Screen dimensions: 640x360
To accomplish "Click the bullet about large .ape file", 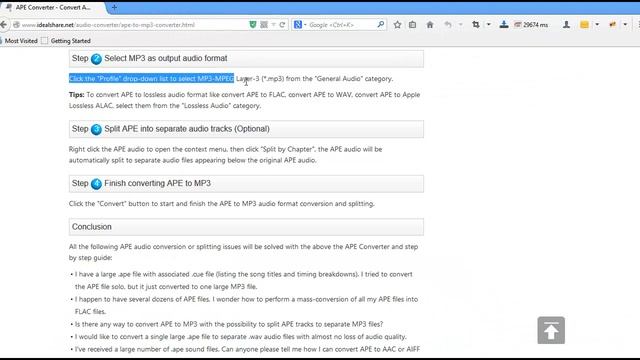I will tap(243, 280).
